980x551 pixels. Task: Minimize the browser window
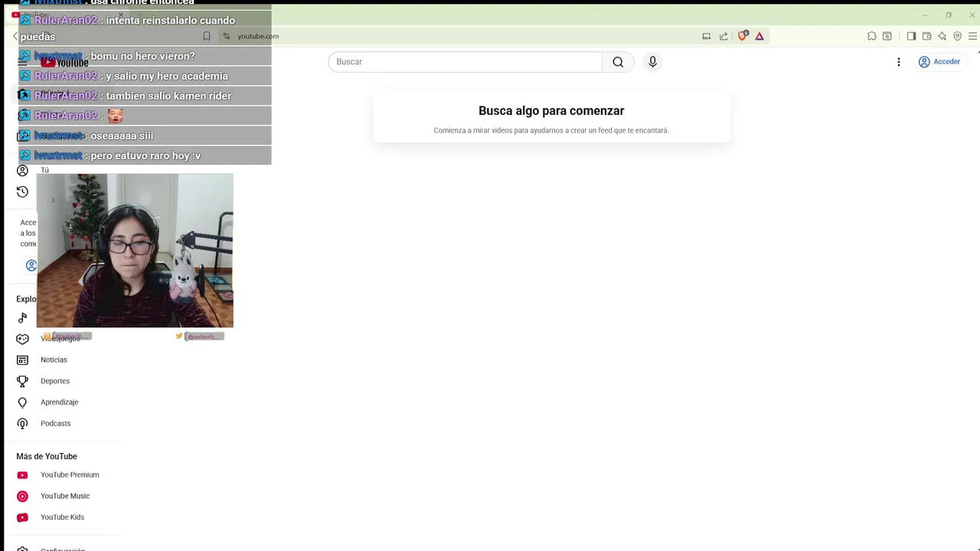925,15
